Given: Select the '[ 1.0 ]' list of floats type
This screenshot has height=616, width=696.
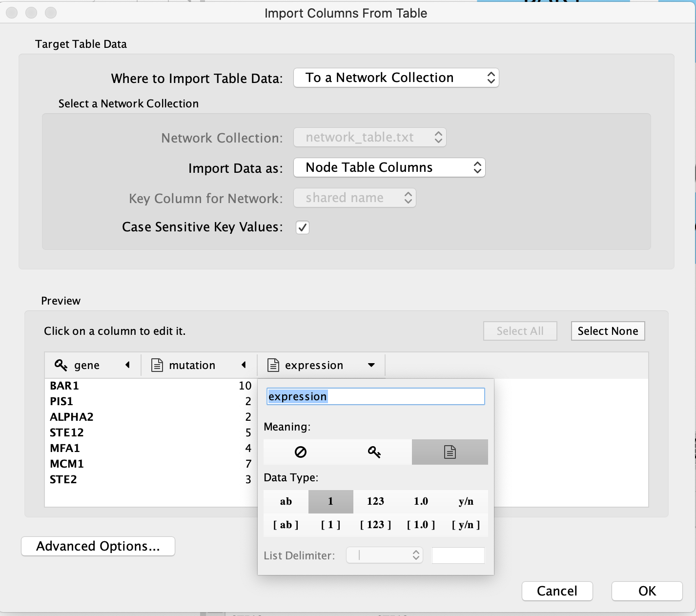Looking at the screenshot, I should 421,525.
